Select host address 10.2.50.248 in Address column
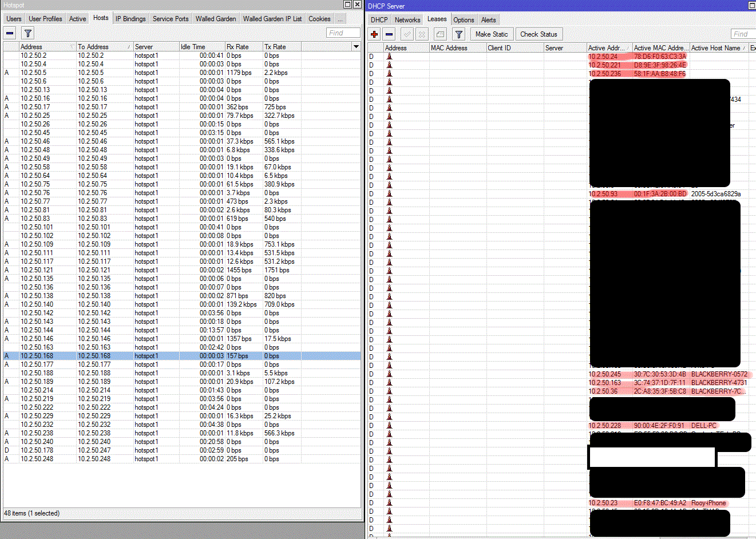 (x=37, y=459)
